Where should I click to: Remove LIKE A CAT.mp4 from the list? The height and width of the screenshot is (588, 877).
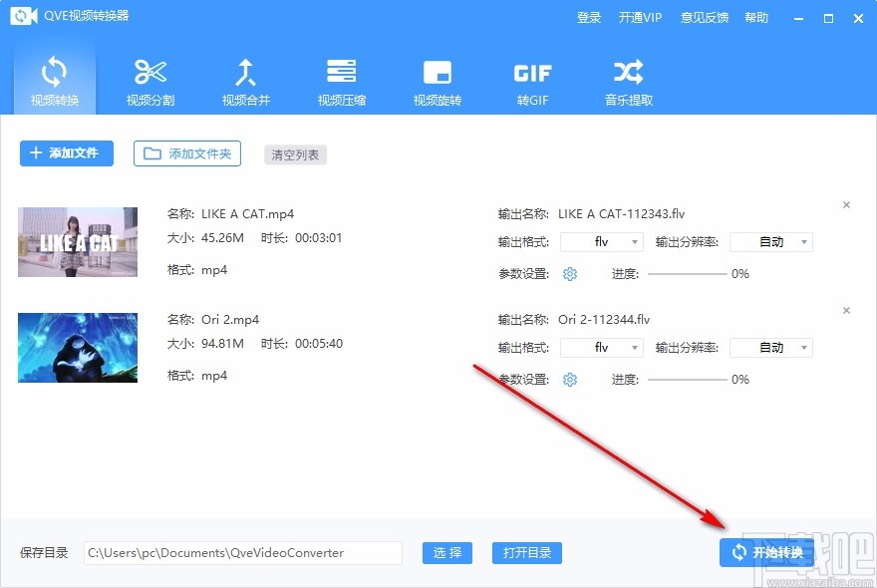pyautogui.click(x=846, y=204)
